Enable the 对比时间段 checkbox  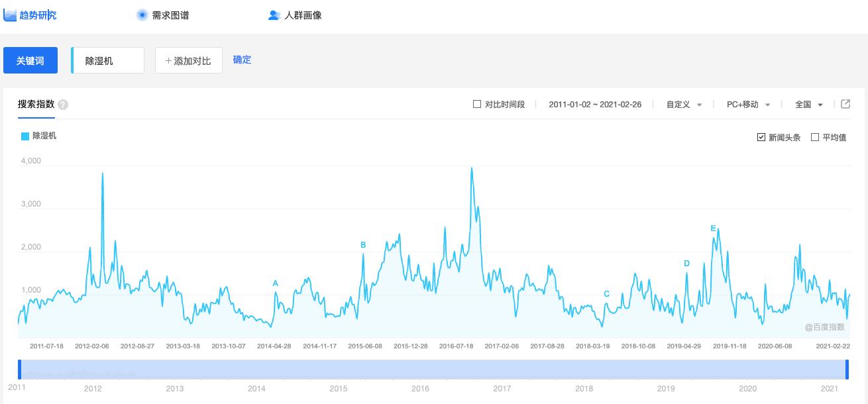(476, 104)
